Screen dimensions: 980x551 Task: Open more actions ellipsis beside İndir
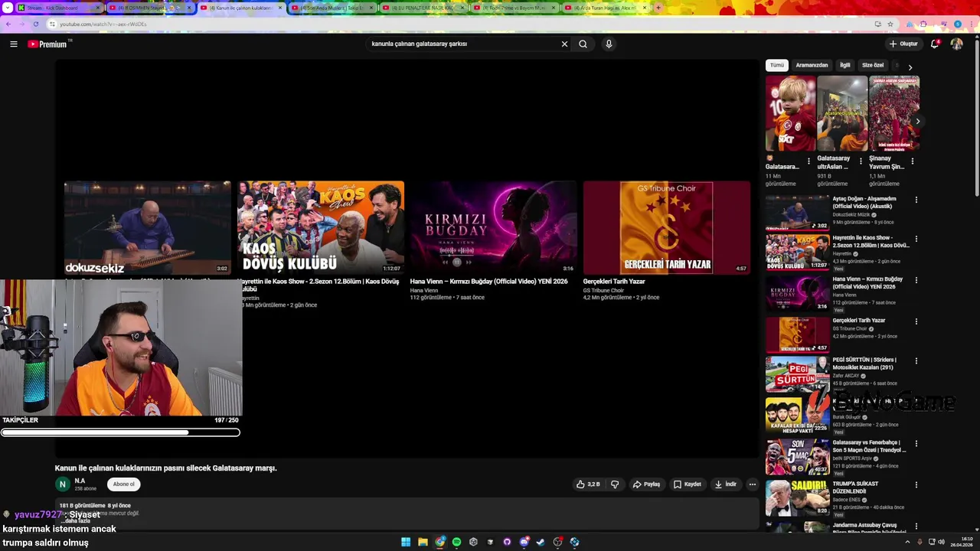752,484
